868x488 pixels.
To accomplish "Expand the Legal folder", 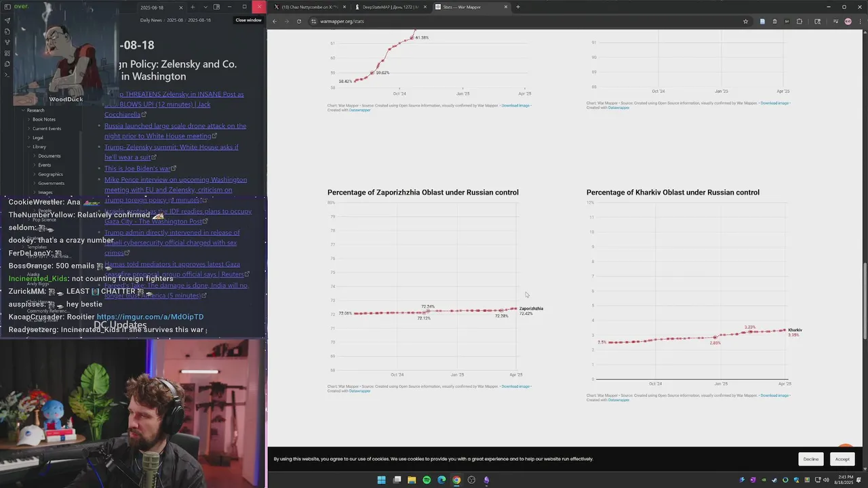I will (x=38, y=138).
